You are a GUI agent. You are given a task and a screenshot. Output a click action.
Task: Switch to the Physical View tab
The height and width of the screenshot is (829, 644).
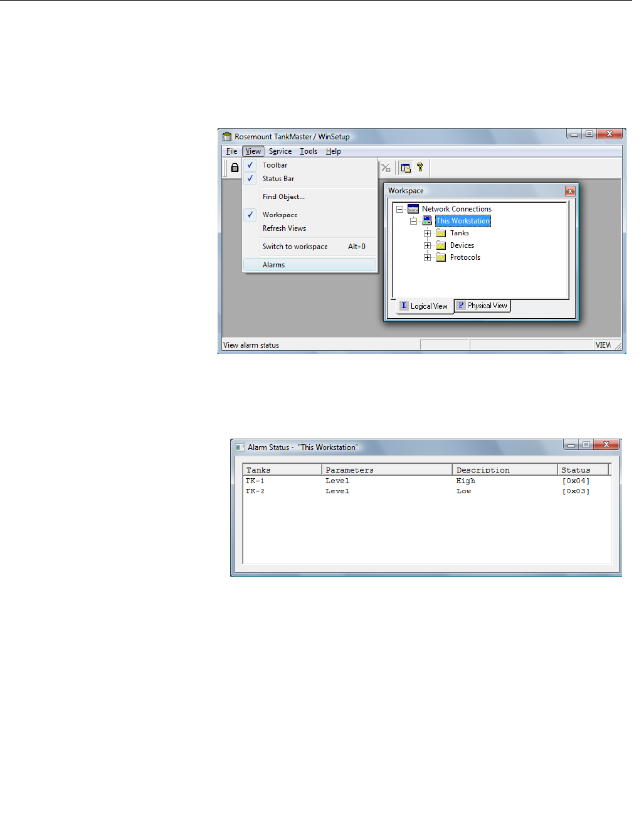point(482,306)
